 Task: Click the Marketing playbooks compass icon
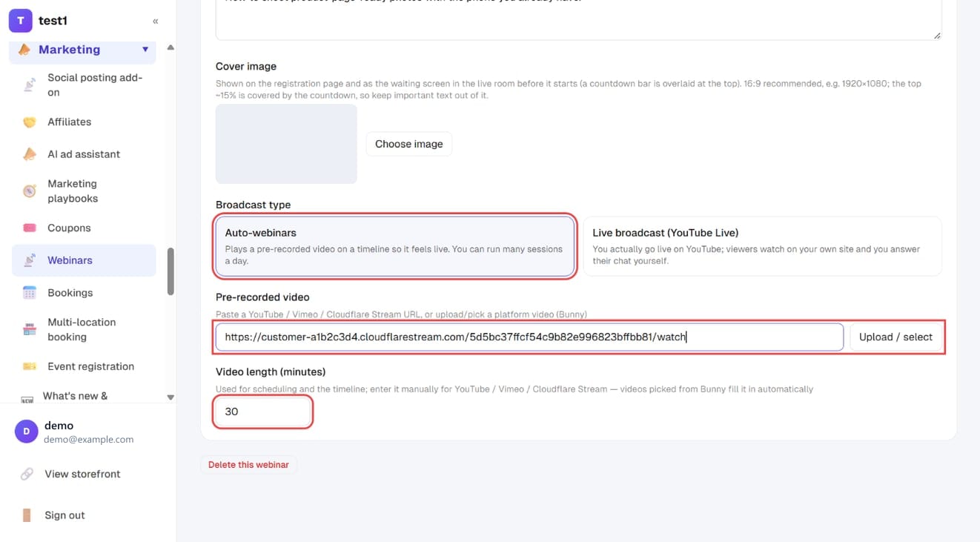coord(30,191)
